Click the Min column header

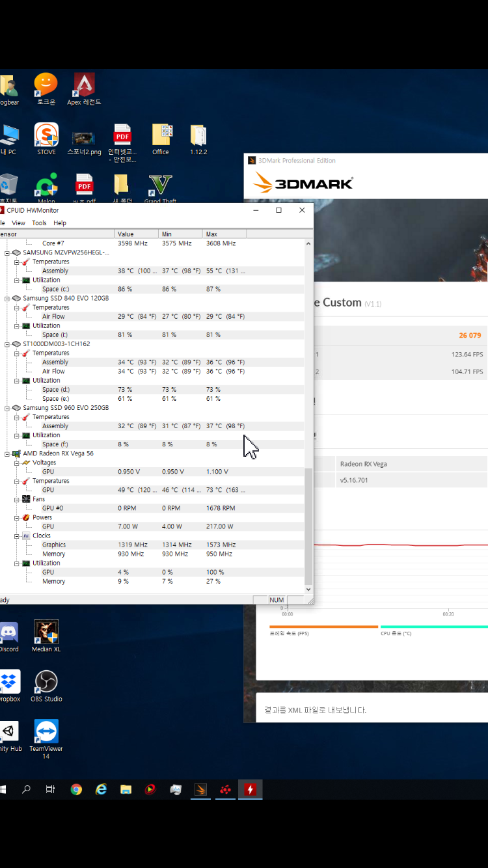click(x=180, y=234)
